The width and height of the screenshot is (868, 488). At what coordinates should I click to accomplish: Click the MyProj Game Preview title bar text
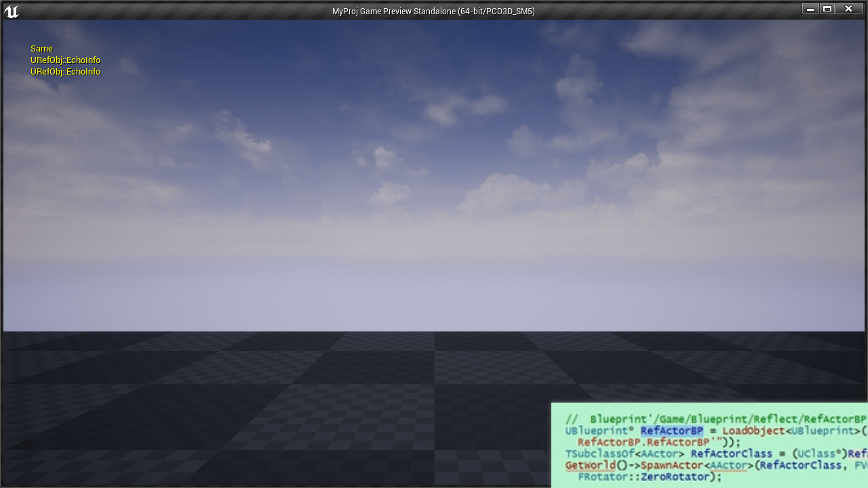[x=433, y=10]
